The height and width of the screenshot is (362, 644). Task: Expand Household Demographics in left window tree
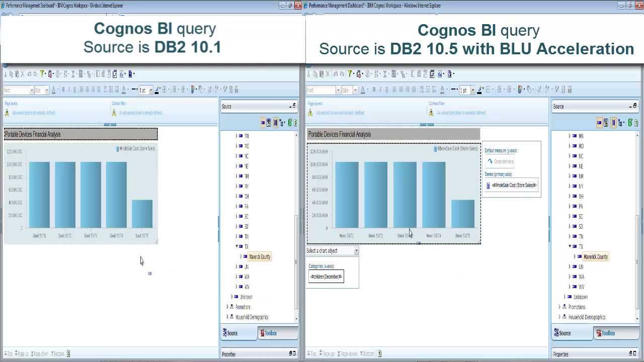tap(227, 317)
